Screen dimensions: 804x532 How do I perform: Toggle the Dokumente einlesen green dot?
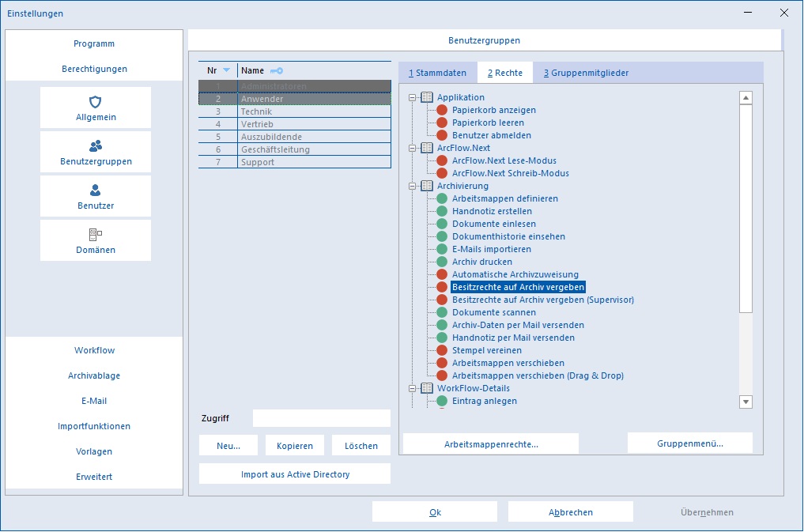pyautogui.click(x=442, y=224)
